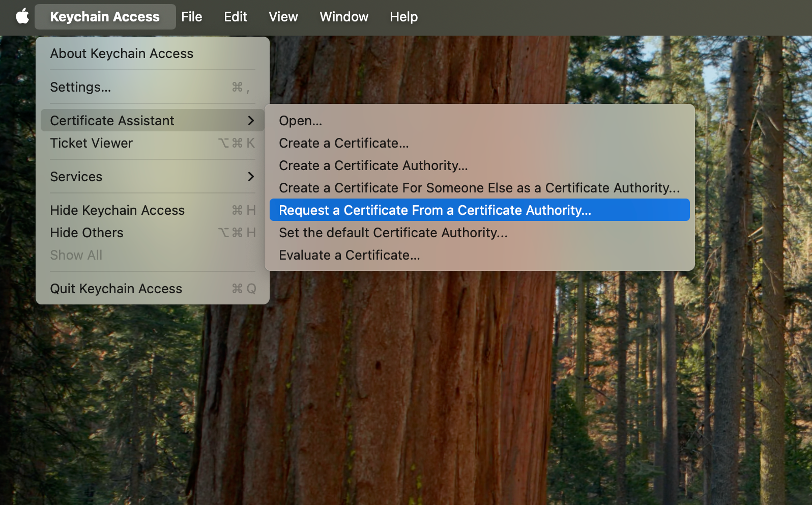Viewport: 812px width, 505px height.
Task: Choose Create a Certificate Authority…
Action: point(480,165)
